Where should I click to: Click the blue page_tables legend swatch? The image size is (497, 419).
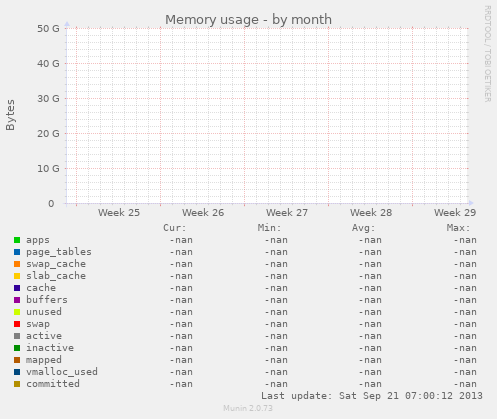coord(17,252)
